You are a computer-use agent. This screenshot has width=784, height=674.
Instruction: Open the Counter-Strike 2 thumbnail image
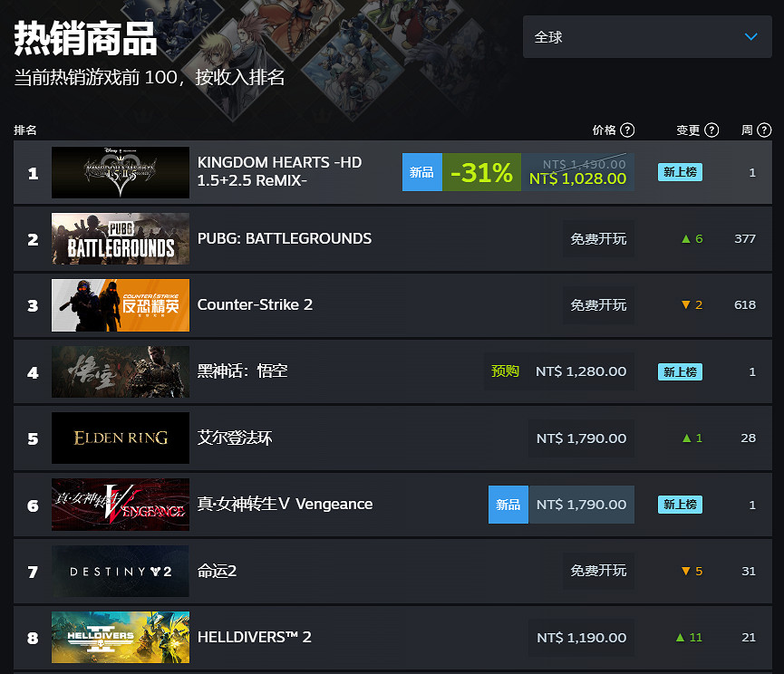121,305
